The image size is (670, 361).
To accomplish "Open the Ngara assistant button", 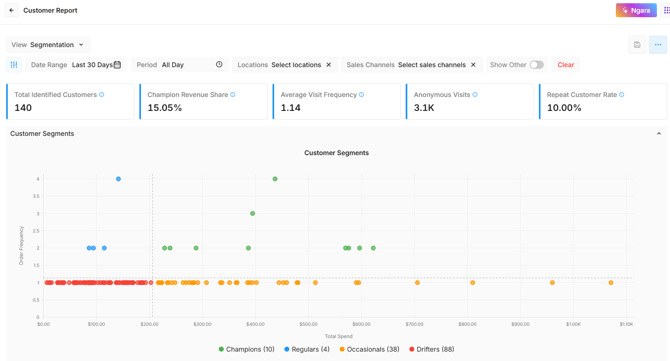I will [636, 10].
